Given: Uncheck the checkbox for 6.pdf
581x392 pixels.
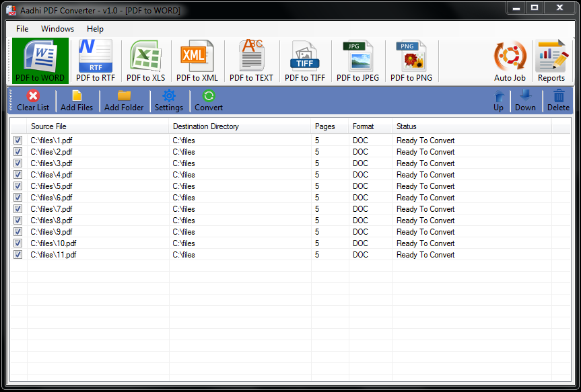Looking at the screenshot, I should (x=18, y=197).
